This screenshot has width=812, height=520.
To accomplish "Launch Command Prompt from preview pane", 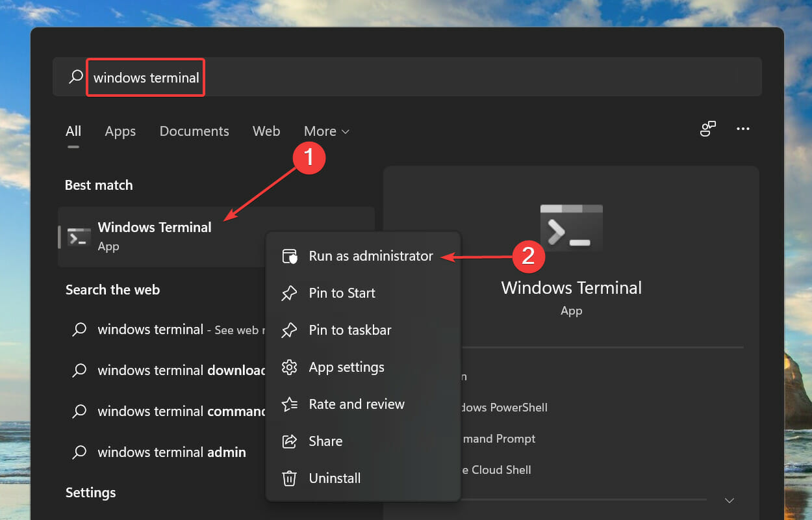I will coord(499,439).
